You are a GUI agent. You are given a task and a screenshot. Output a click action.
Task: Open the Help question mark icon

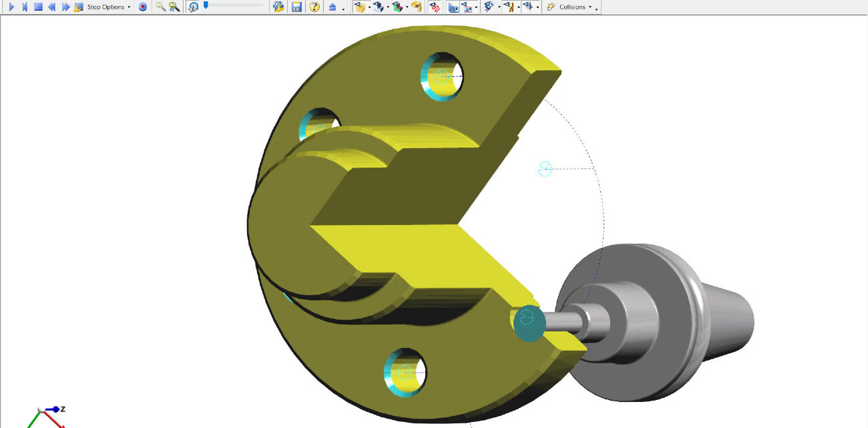point(314,7)
